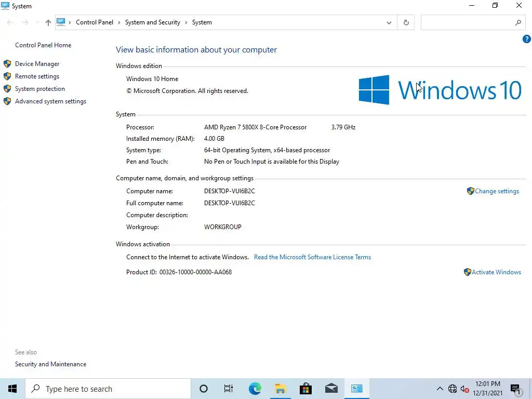The height and width of the screenshot is (399, 532).
Task: Click the Forward navigation arrow
Action: click(25, 22)
